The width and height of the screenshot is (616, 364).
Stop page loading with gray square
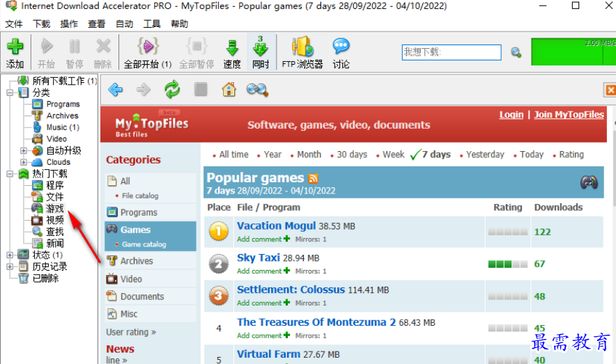[x=201, y=89]
